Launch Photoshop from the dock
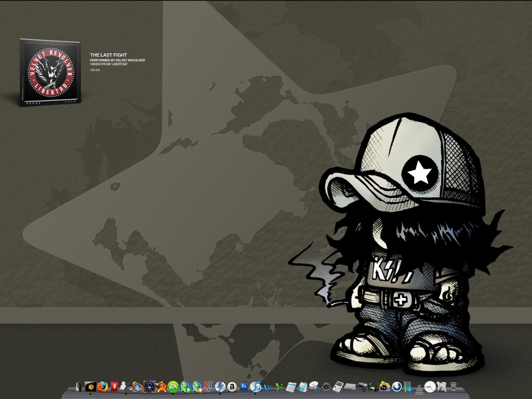The height and width of the screenshot is (399, 532). pyautogui.click(x=244, y=386)
